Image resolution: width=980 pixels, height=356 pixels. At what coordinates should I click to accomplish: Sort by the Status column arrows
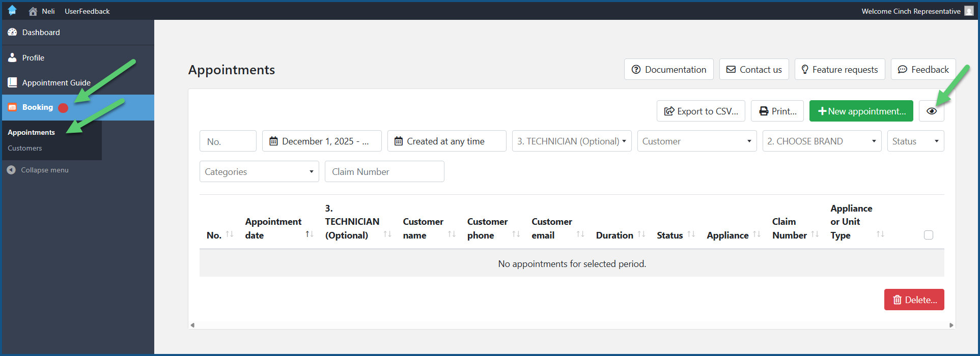click(691, 234)
